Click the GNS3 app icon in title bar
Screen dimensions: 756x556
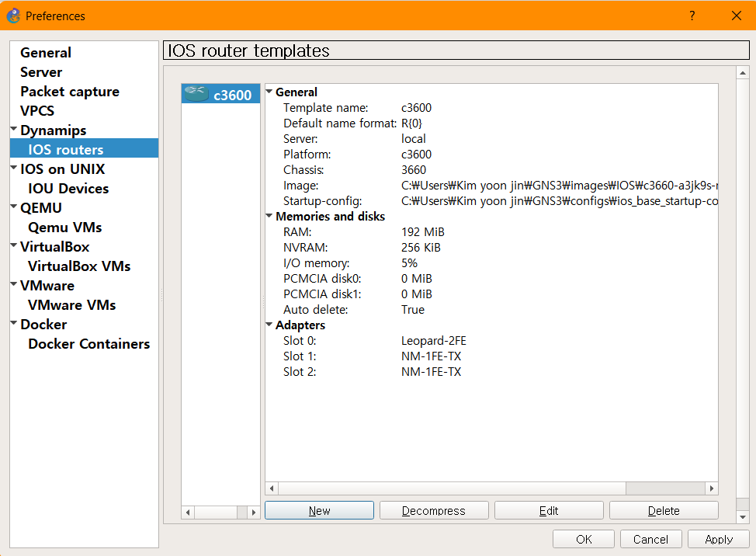13,16
